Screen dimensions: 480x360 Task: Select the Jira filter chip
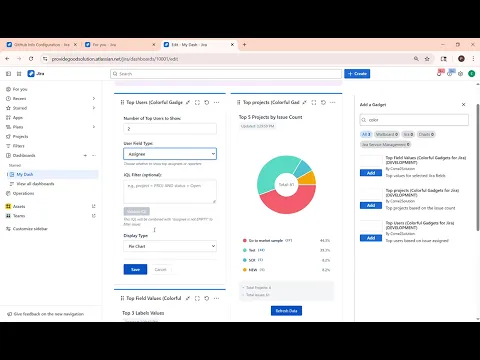coord(408,134)
